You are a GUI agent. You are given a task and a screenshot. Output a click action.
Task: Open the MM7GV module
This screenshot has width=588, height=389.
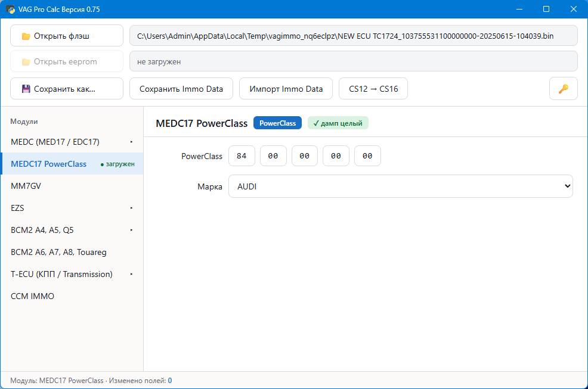72,186
